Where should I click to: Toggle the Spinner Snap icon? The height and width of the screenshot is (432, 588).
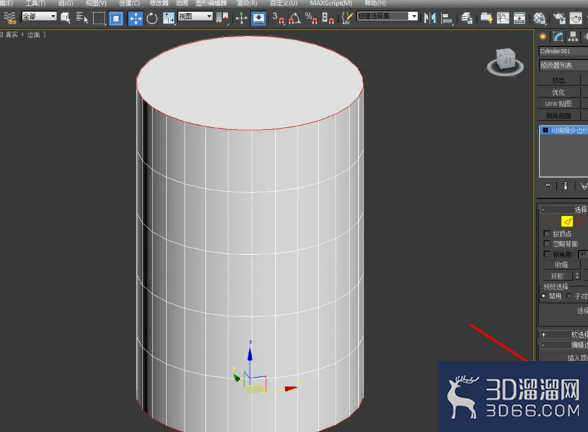(x=328, y=18)
